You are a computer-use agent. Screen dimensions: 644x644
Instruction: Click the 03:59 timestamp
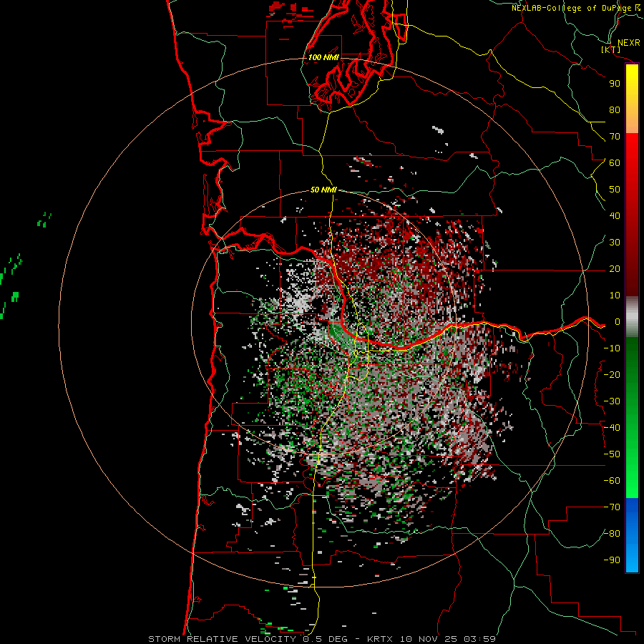click(x=480, y=639)
